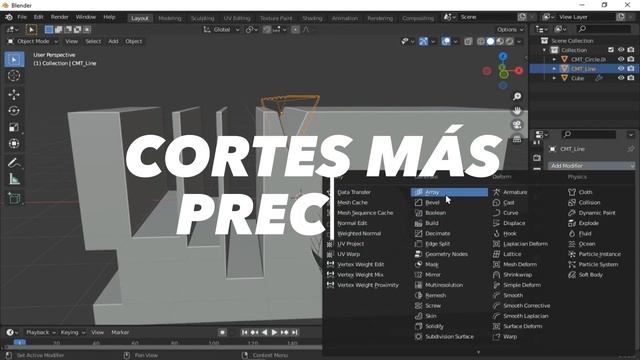This screenshot has height=360, width=640.
Task: Click the Scene name field
Action: tap(488, 17)
